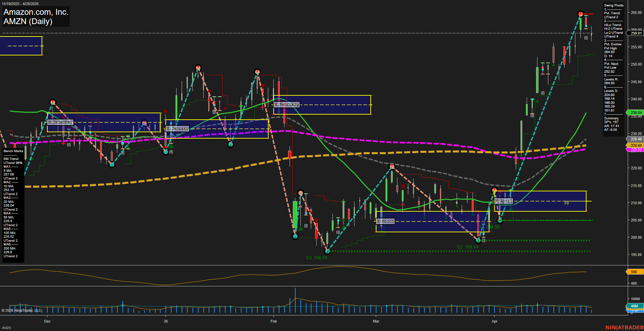Open the AMZN tab at bottom left
This screenshot has height=331, width=644.
(6, 328)
